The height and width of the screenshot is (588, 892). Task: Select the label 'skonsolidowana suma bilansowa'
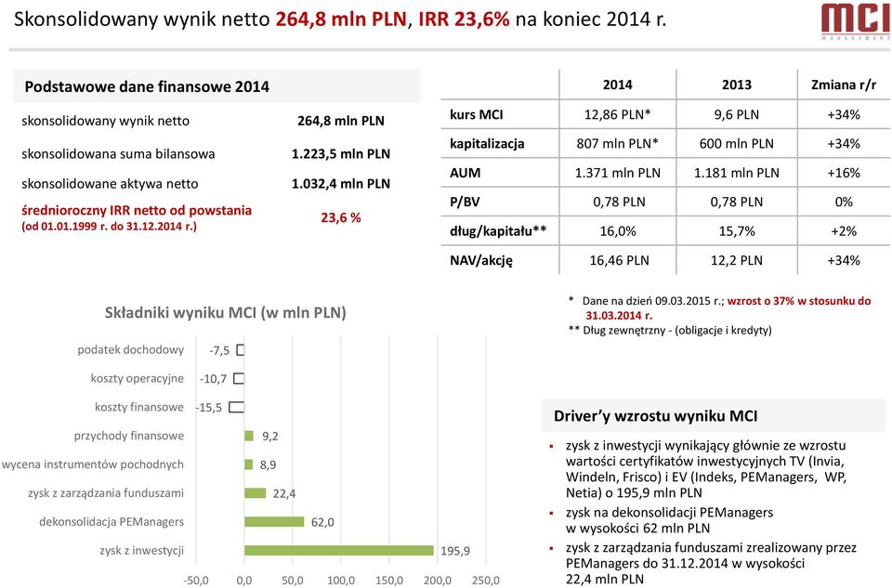pyautogui.click(x=118, y=153)
